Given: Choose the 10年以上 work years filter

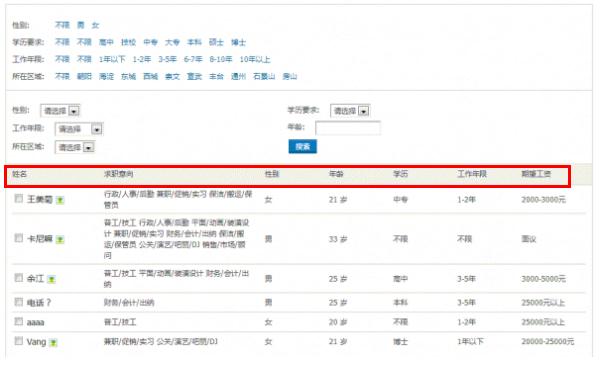Looking at the screenshot, I should point(255,59).
